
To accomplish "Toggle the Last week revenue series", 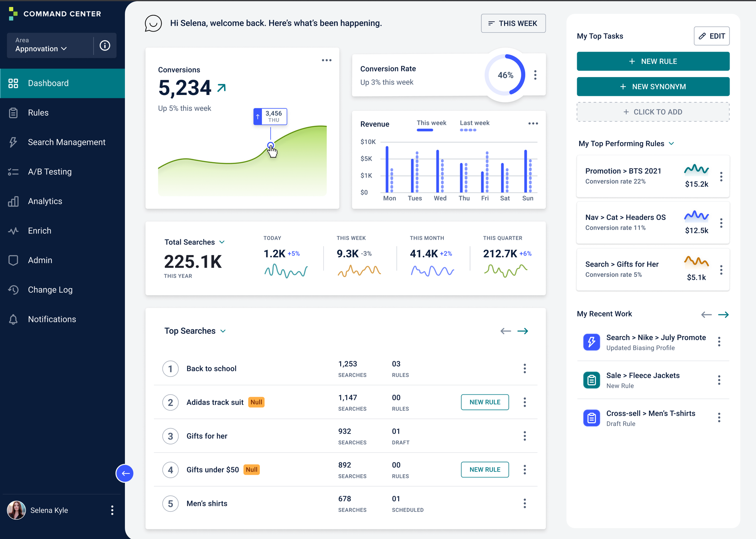I will (474, 126).
